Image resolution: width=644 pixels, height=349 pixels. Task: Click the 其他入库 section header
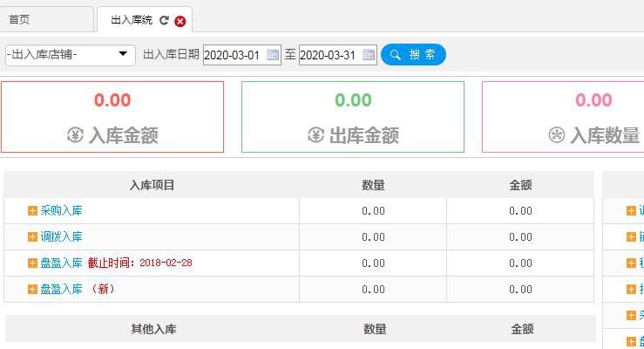(153, 329)
